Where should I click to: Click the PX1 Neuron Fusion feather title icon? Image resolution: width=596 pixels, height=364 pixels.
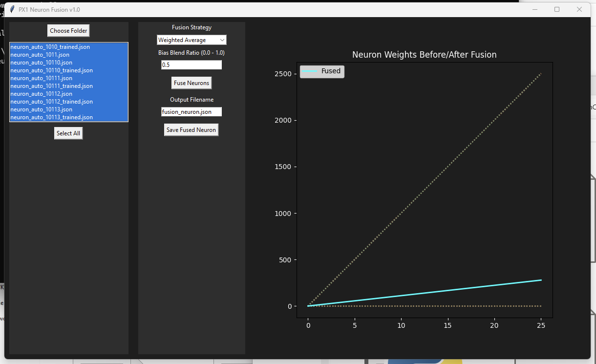(12, 9)
